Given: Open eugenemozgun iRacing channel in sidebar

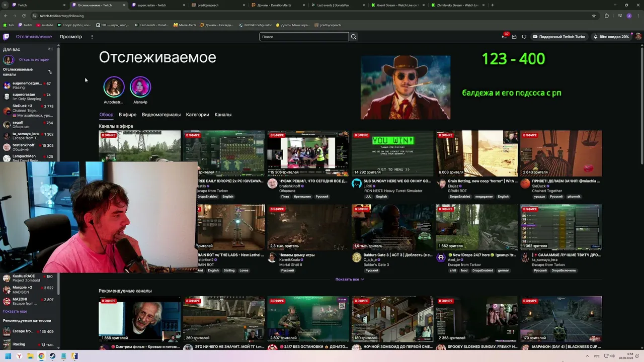Looking at the screenshot, I should coord(29,85).
